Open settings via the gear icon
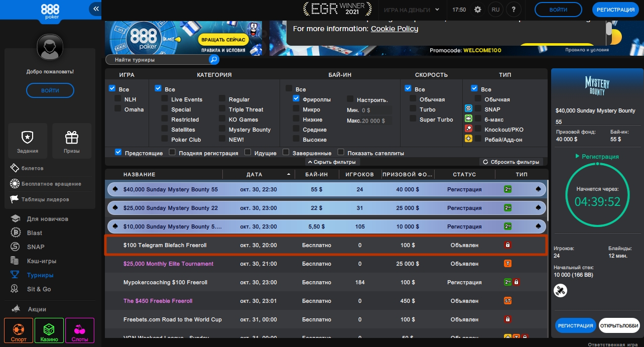This screenshot has height=347, width=644. (x=477, y=10)
